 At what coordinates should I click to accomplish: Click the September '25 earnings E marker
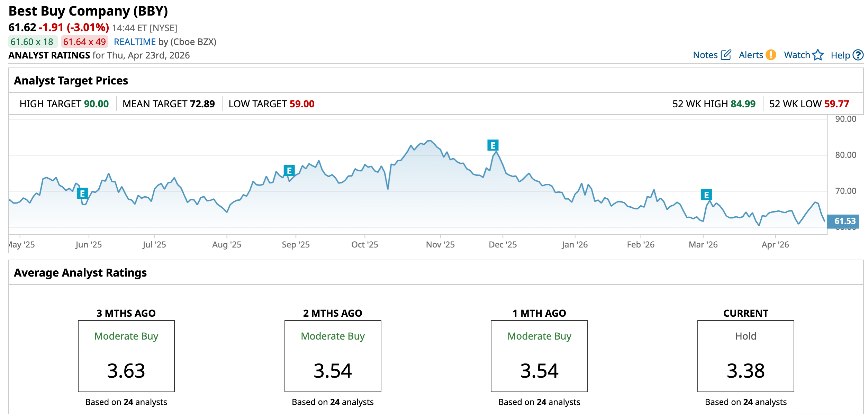click(x=289, y=171)
